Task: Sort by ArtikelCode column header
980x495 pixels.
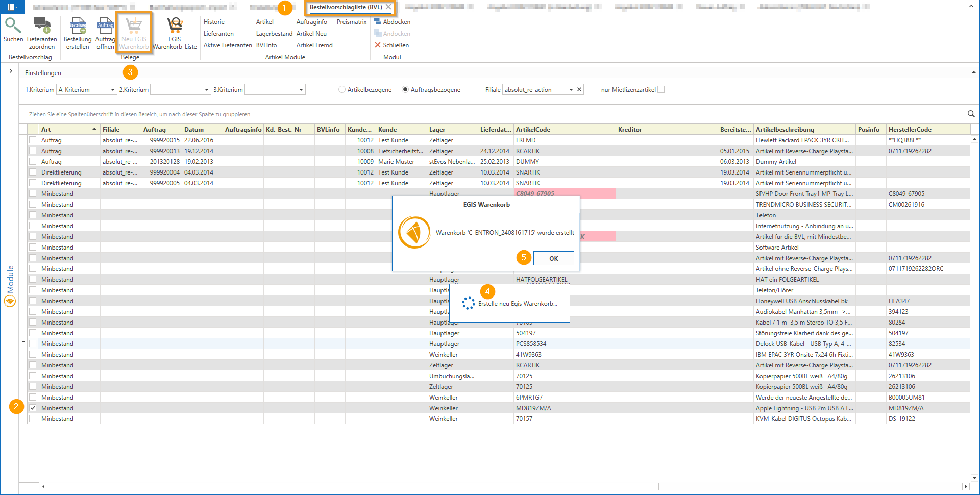Action: (x=533, y=130)
